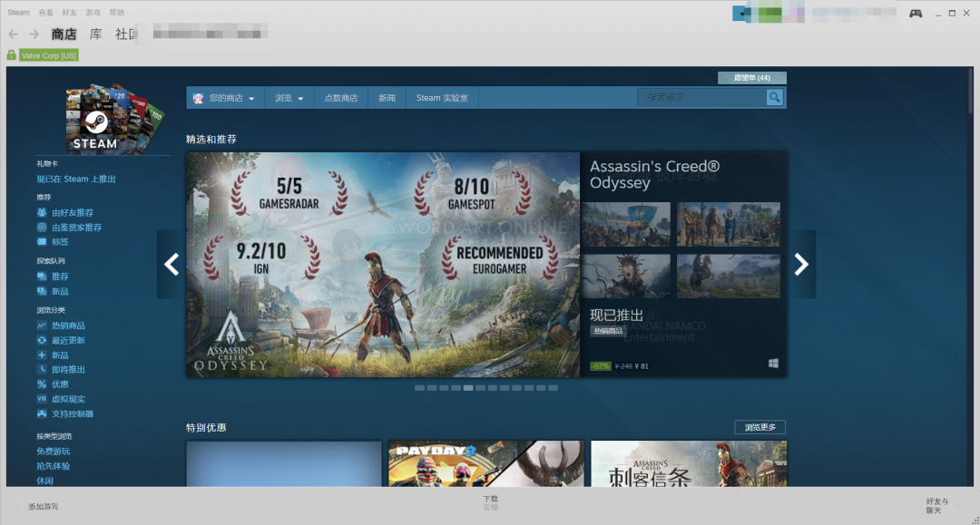The width and height of the screenshot is (980, 525).
Task: Open Steam 实验室 in store navigation
Action: pos(442,98)
